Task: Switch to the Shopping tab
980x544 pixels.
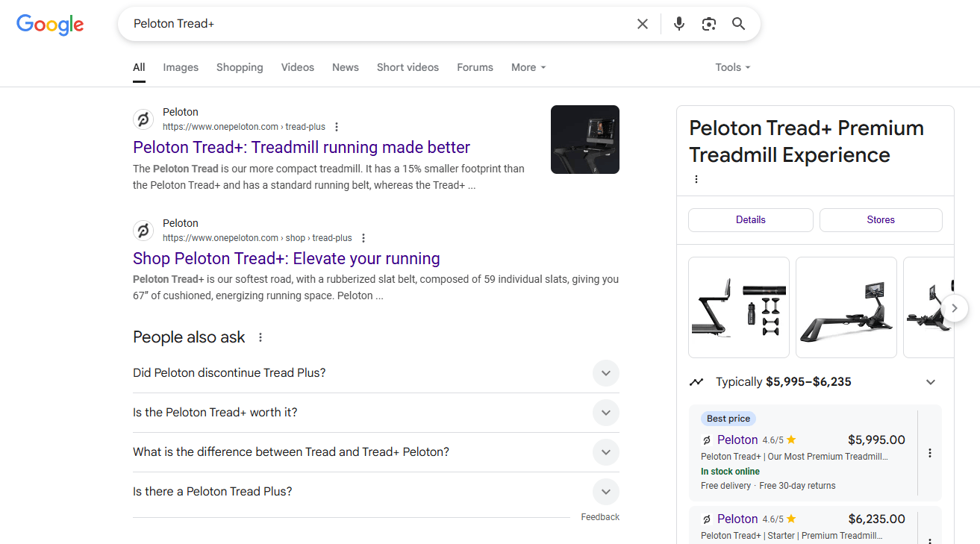Action: click(240, 67)
